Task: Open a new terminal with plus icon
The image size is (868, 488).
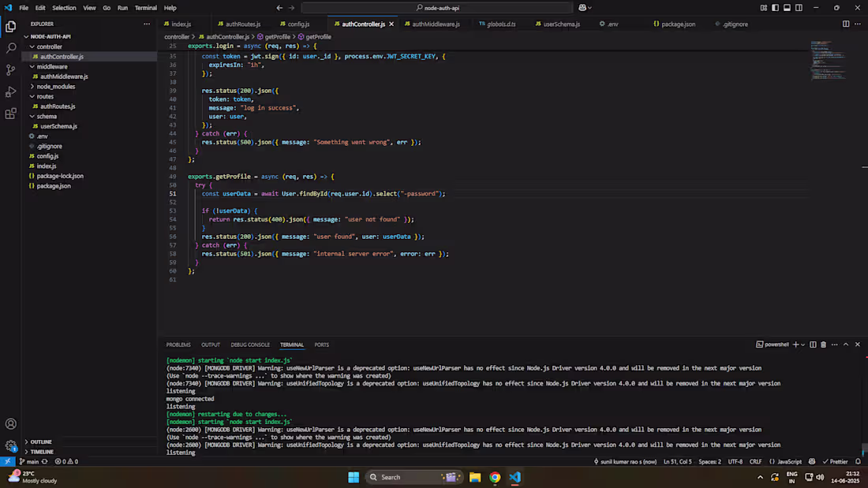Action: [x=795, y=345]
